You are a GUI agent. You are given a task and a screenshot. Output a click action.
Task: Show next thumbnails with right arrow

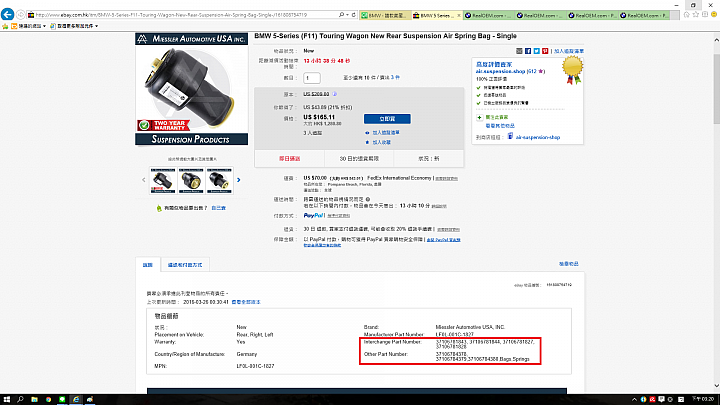coord(239,180)
